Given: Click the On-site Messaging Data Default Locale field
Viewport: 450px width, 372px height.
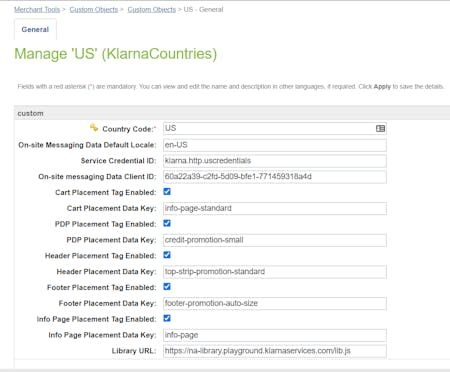Looking at the screenshot, I should [x=275, y=145].
